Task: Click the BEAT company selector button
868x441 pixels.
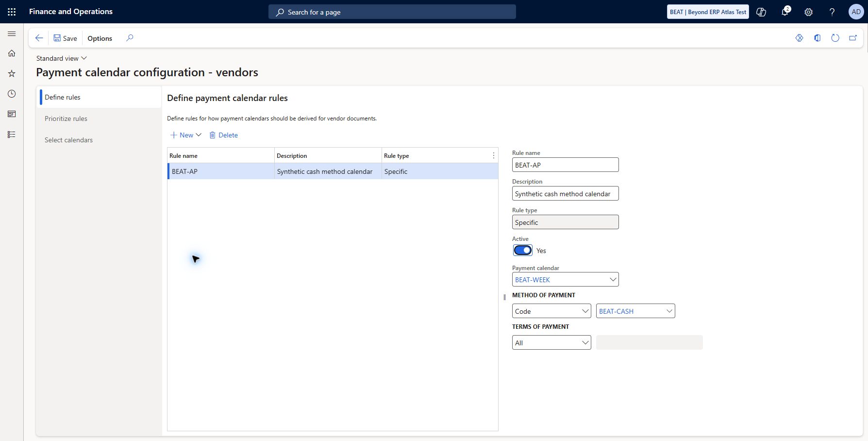Action: point(708,12)
